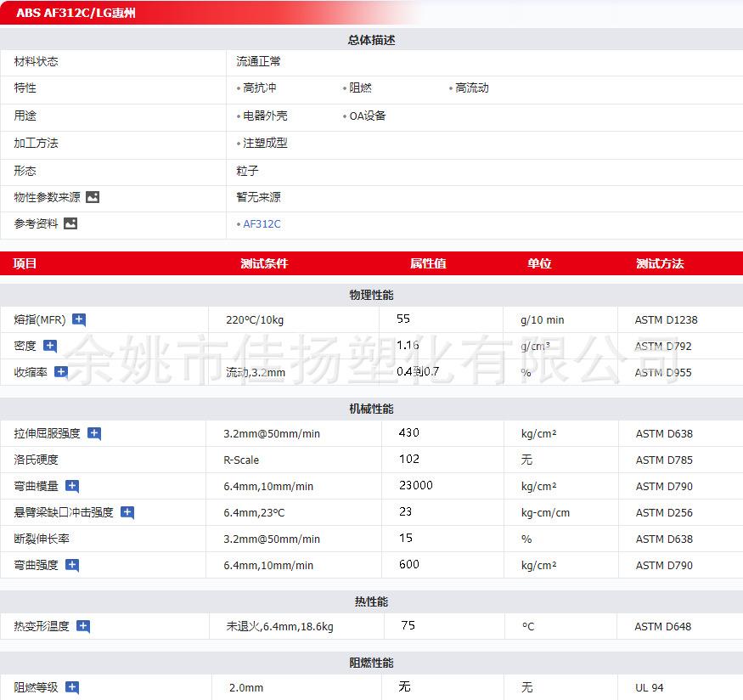Image resolution: width=743 pixels, height=700 pixels.
Task: Click the plus icon beside 熔指(MFR)
Action: (79, 320)
